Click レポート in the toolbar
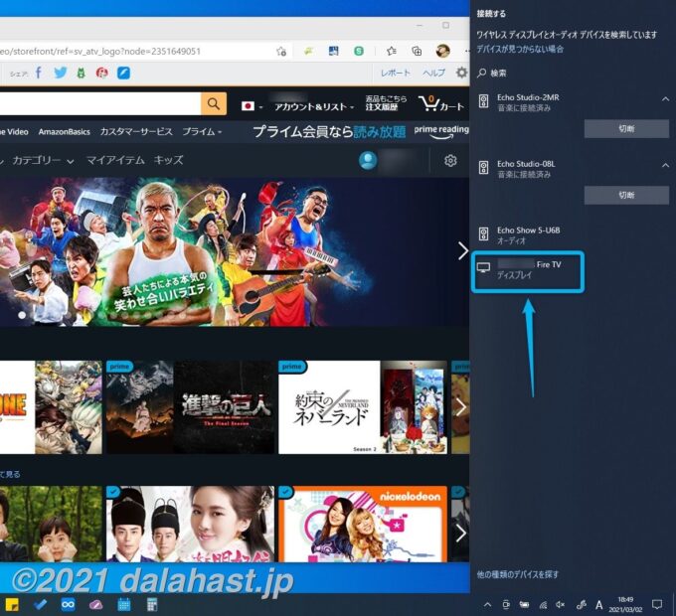This screenshot has width=676, height=616. [x=395, y=73]
